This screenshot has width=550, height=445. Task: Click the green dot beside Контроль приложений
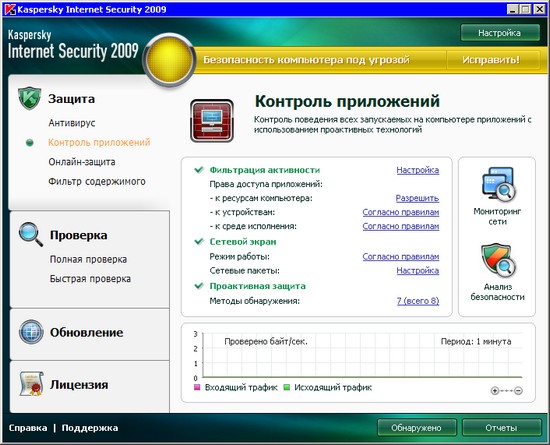[30, 142]
